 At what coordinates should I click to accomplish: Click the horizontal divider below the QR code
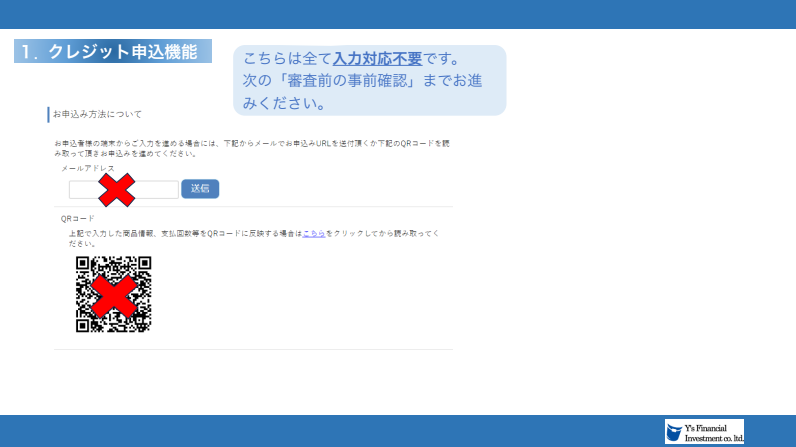[x=253, y=349]
